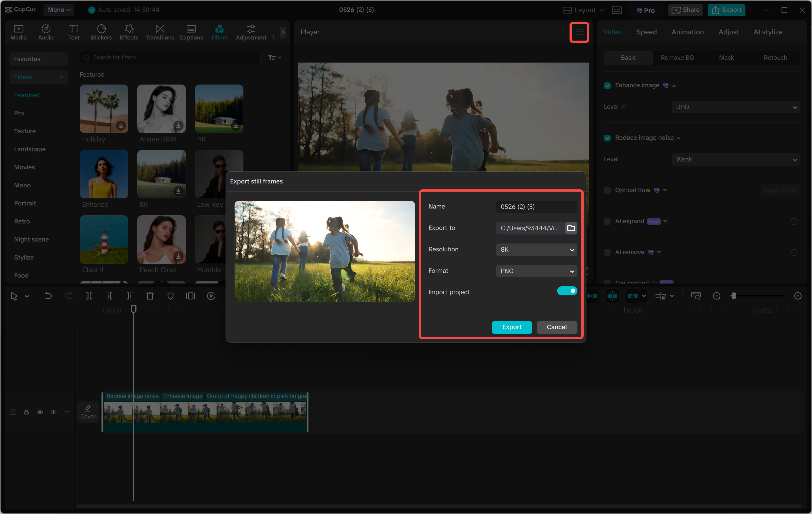Click the Undo icon in the timeline toolbar
812x514 pixels.
[48, 296]
